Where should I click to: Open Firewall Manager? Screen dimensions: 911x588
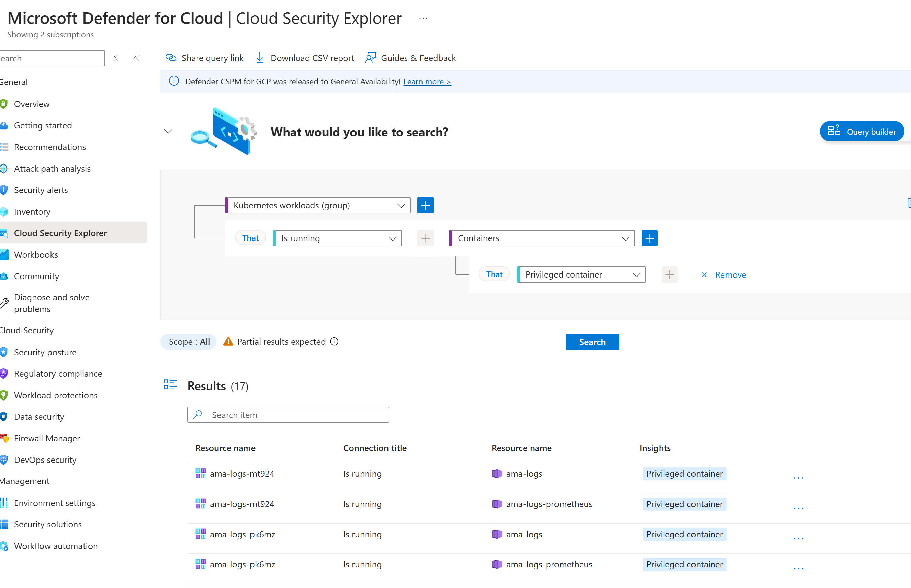(47, 438)
